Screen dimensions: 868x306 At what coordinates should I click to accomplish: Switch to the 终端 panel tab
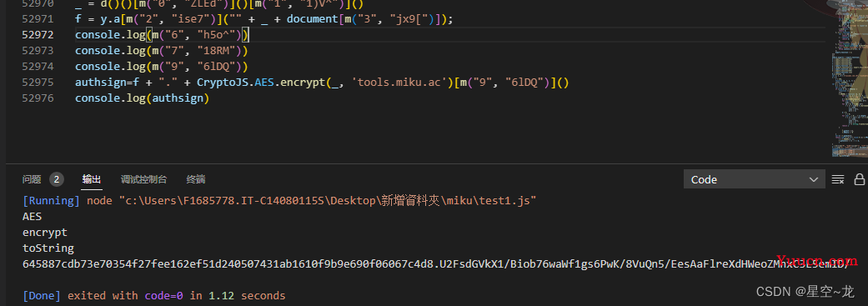[x=196, y=179]
